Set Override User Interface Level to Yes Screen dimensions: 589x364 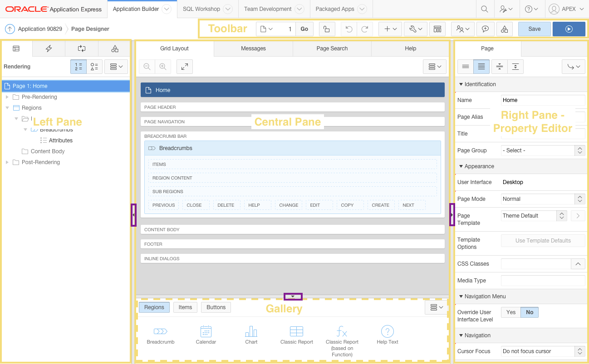(511, 312)
